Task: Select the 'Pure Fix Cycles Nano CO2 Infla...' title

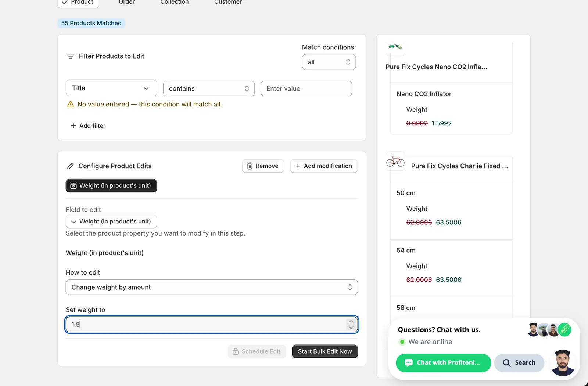Action: click(436, 67)
